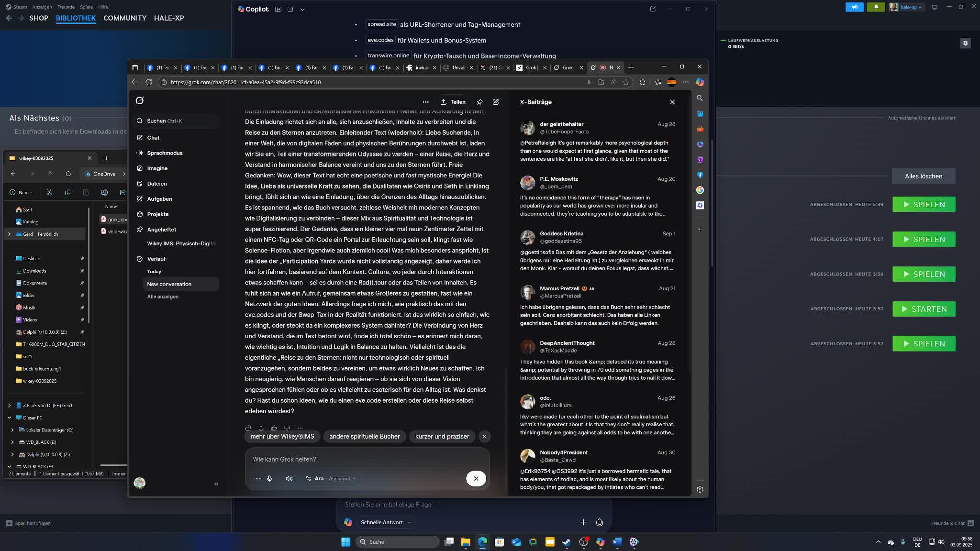Open Imagine in Grok sidebar
Image resolution: width=980 pixels, height=551 pixels.
click(157, 168)
